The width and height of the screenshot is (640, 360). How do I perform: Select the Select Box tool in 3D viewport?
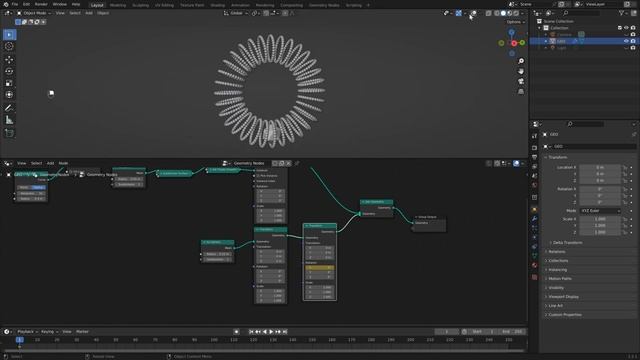(9, 35)
